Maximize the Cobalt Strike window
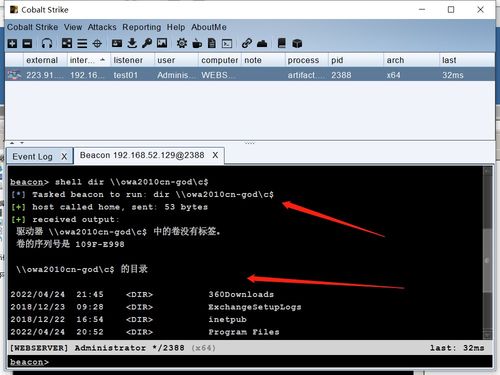The height and width of the screenshot is (375, 500). coord(451,10)
